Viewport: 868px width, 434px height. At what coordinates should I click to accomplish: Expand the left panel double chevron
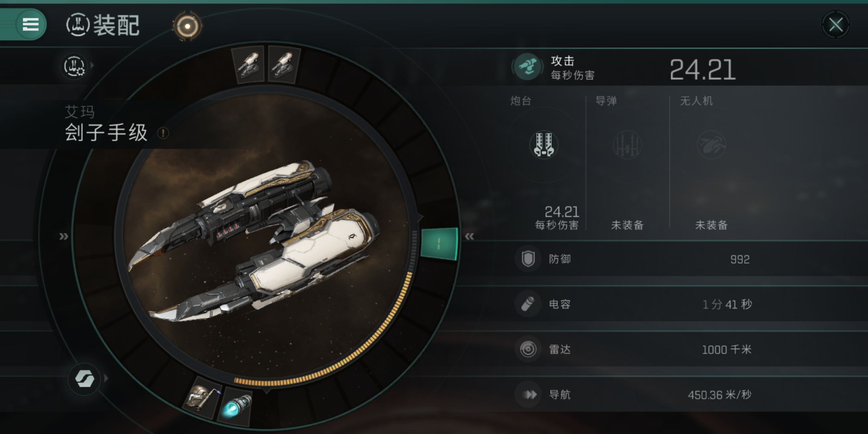point(63,236)
